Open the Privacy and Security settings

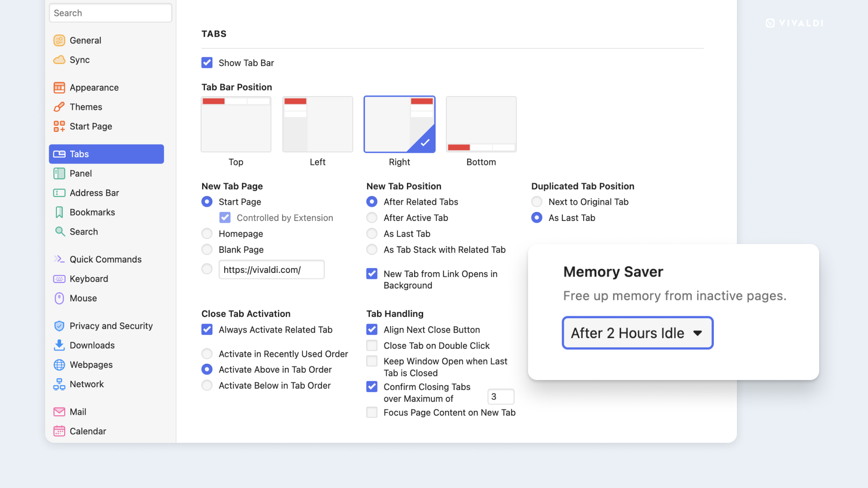pos(111,325)
